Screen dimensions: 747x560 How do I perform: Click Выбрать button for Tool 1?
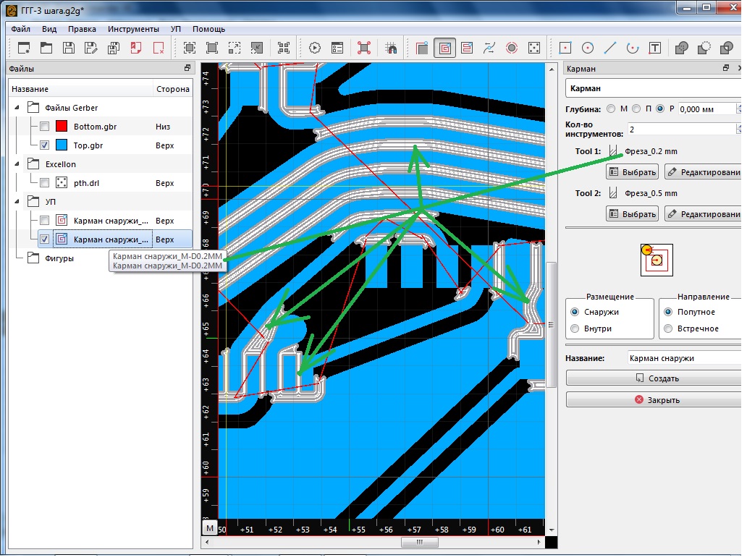(x=632, y=173)
